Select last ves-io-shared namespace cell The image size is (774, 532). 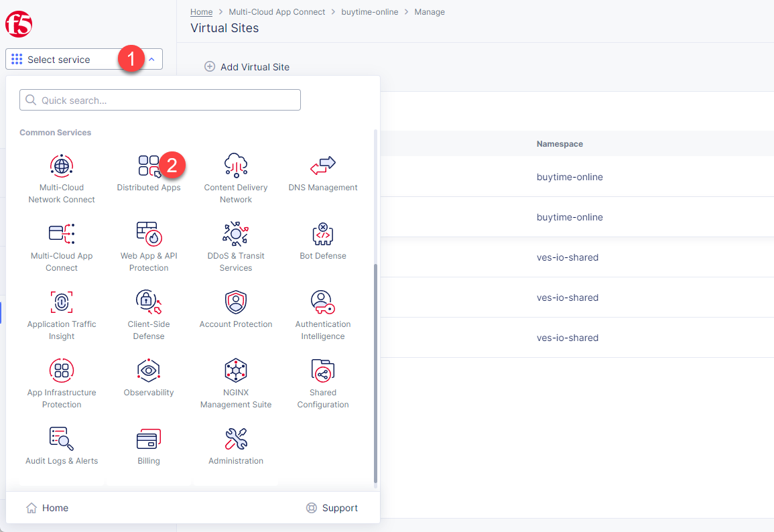tap(568, 338)
